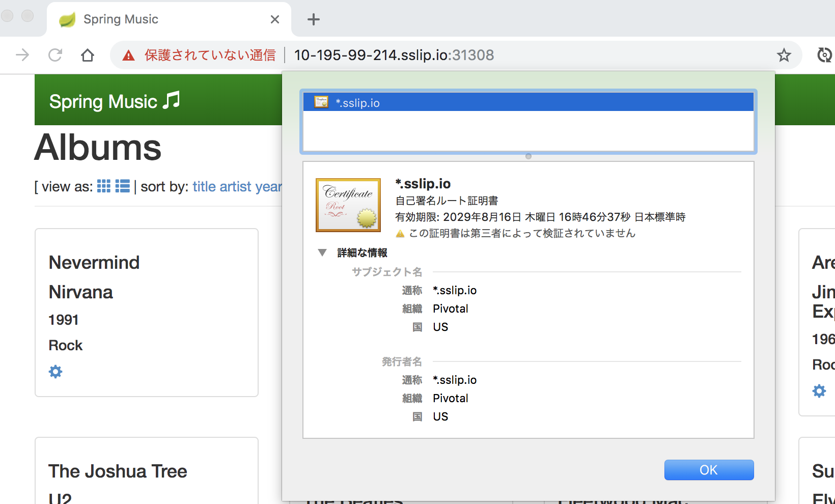Viewport: 835px width, 504px height.
Task: Click the subject country value US
Action: (x=440, y=327)
